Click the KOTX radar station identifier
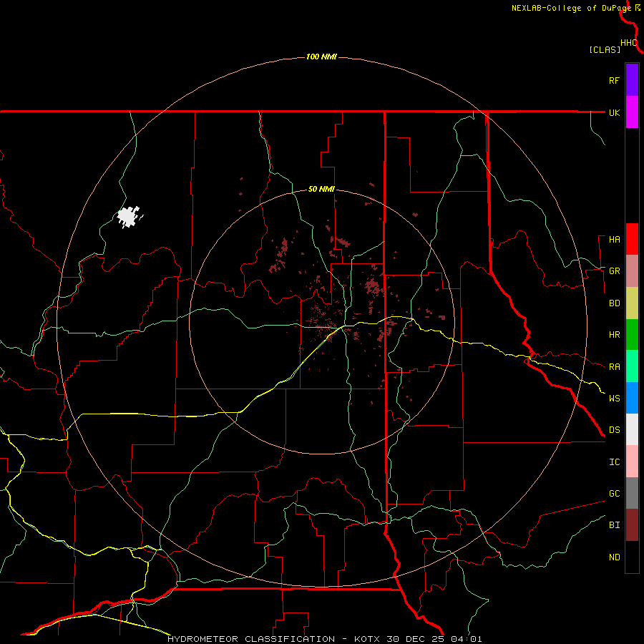 [367, 639]
